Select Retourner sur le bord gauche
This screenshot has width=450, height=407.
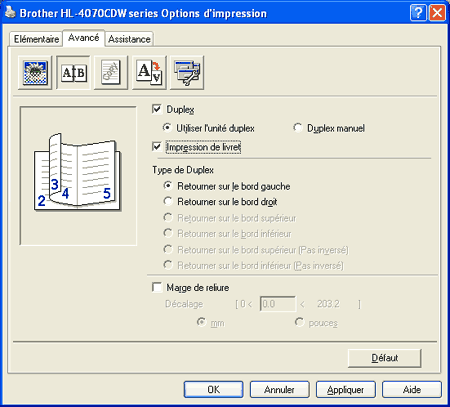168,186
